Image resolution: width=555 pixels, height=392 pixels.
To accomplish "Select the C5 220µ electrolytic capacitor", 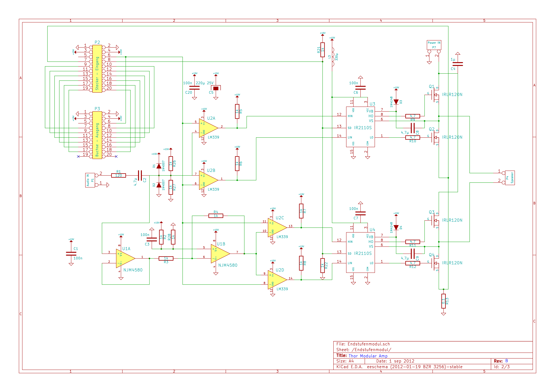I will click(x=216, y=88).
